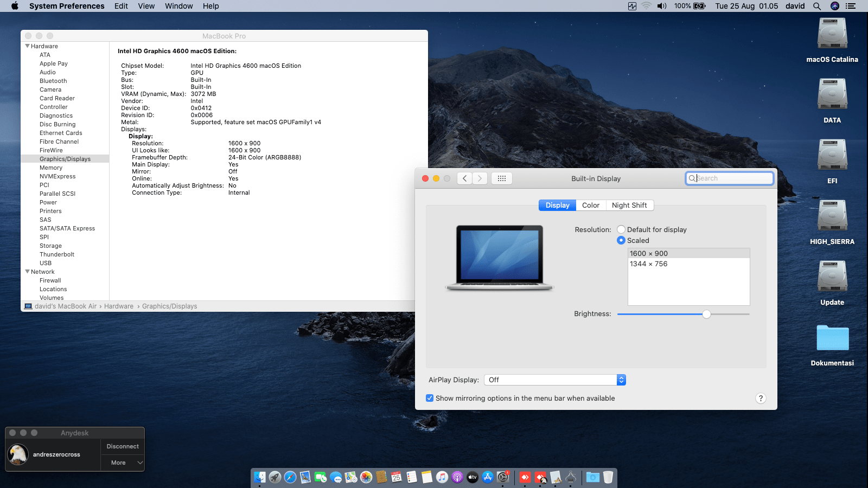Open the Trash in the Dock
The image size is (868, 488).
[608, 477]
